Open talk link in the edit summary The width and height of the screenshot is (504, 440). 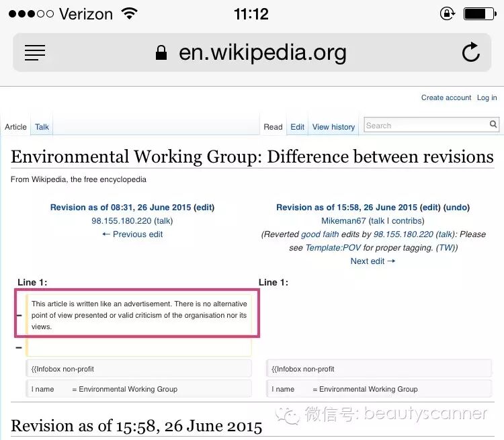point(445,234)
